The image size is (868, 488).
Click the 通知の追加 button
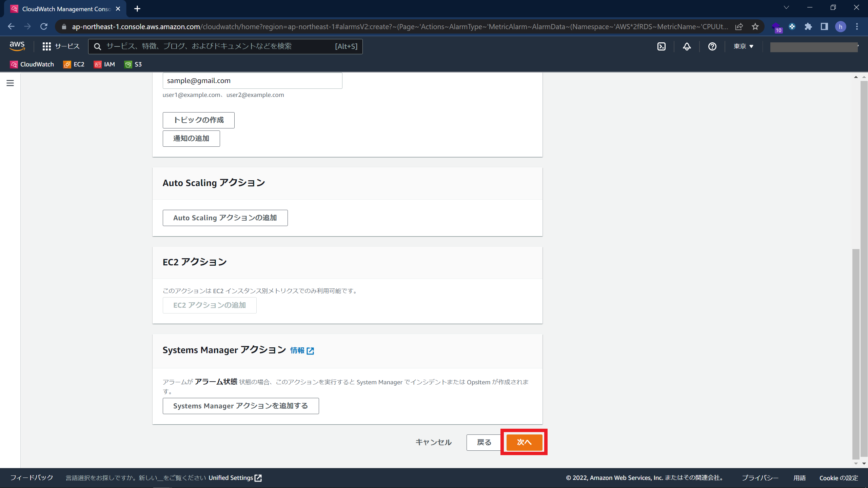191,139
